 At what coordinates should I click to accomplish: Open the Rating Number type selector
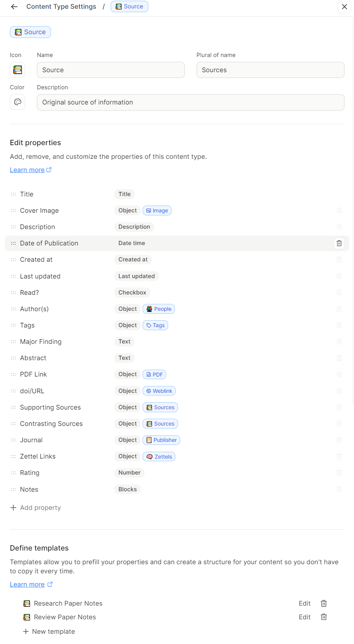pyautogui.click(x=129, y=473)
